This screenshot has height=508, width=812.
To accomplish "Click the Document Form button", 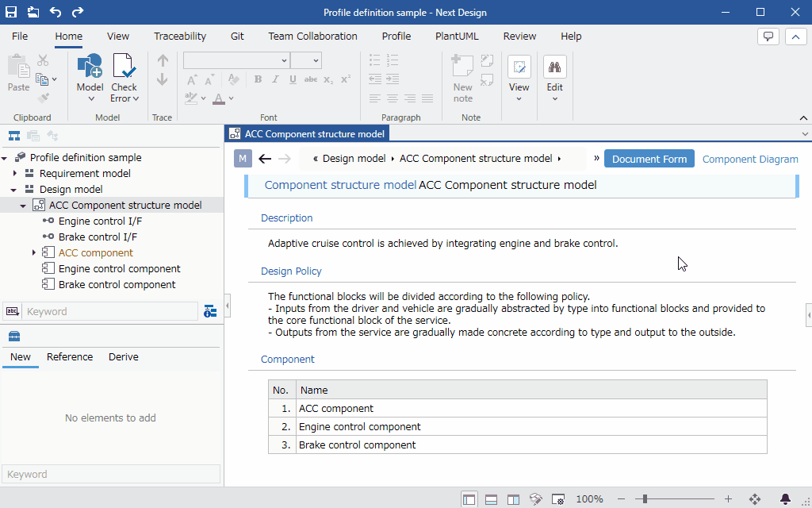I will pyautogui.click(x=649, y=159).
